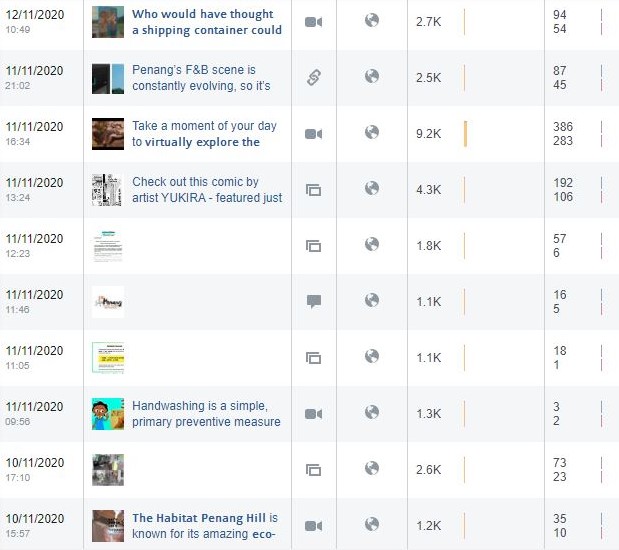This screenshot has height=550, width=619.
Task: Click video icon for Habitat Penang Hill post
Action: pos(313,526)
